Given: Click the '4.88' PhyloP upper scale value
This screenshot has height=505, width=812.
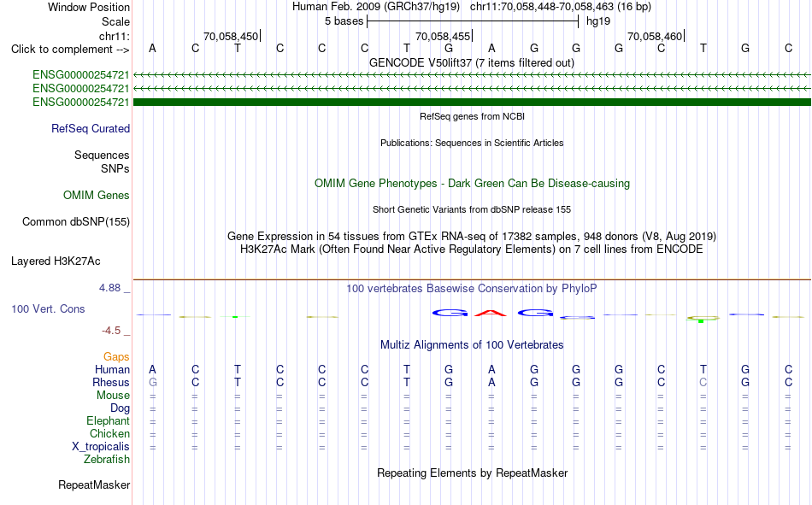Looking at the screenshot, I should coord(109,288).
